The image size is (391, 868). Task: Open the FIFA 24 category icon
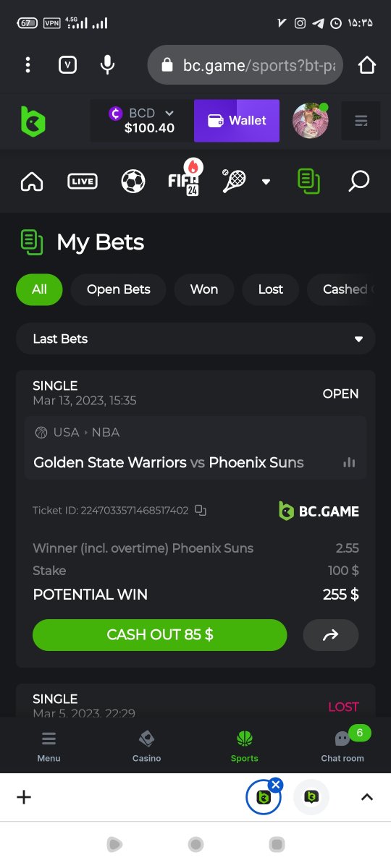pyautogui.click(x=184, y=178)
